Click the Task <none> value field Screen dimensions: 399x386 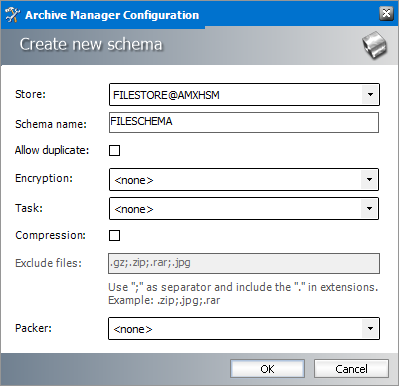(x=235, y=209)
